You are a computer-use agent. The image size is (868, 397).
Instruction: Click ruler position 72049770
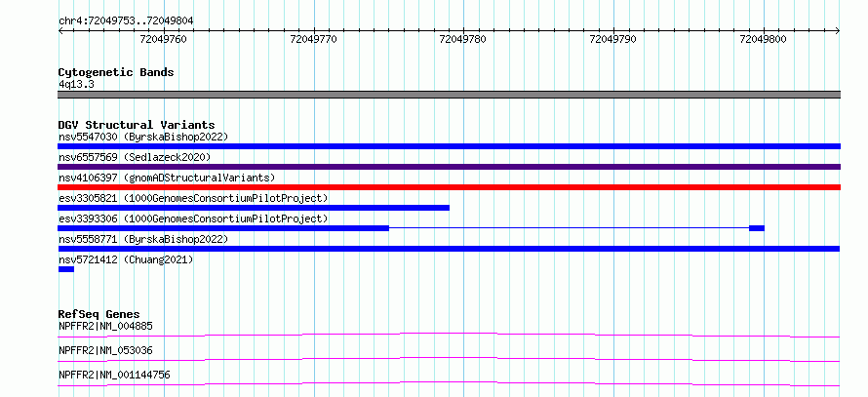pyautogui.click(x=313, y=39)
